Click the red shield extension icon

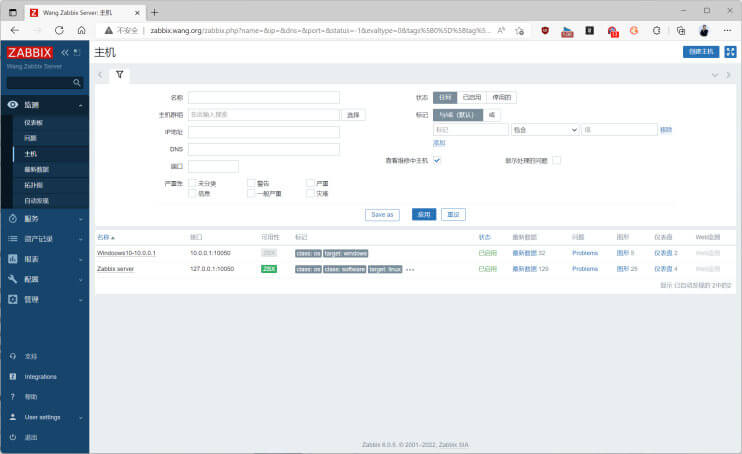(545, 31)
